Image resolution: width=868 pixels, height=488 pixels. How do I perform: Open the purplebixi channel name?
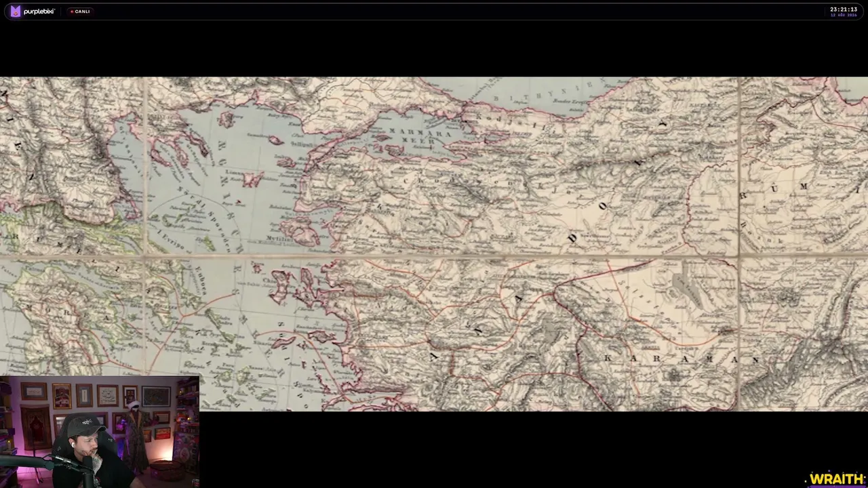click(x=39, y=12)
